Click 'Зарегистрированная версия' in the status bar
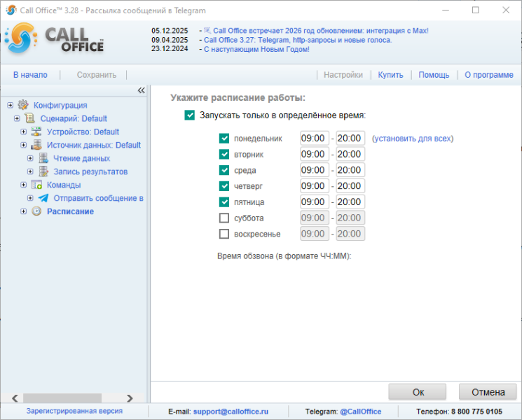The image size is (522, 420). pyautogui.click(x=74, y=411)
